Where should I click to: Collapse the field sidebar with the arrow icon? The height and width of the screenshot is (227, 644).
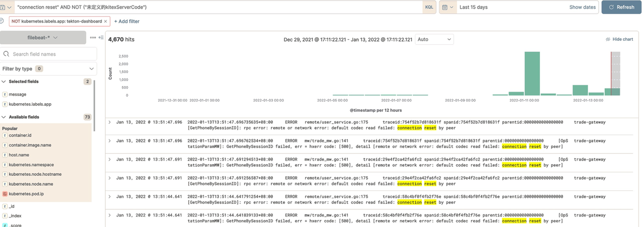point(101,38)
